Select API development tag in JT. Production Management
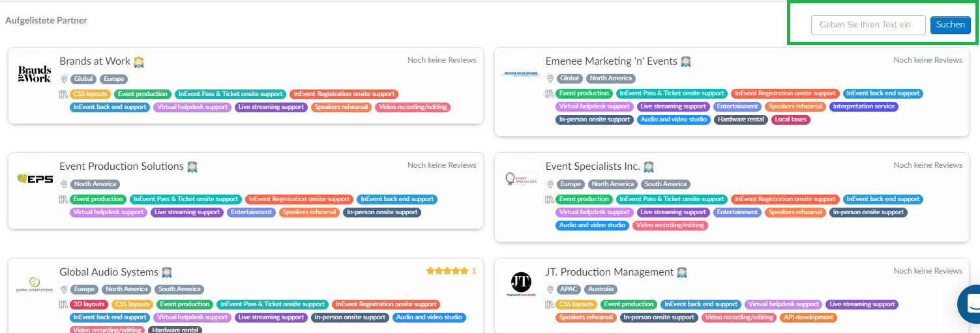The height and width of the screenshot is (333, 980). coord(808,317)
